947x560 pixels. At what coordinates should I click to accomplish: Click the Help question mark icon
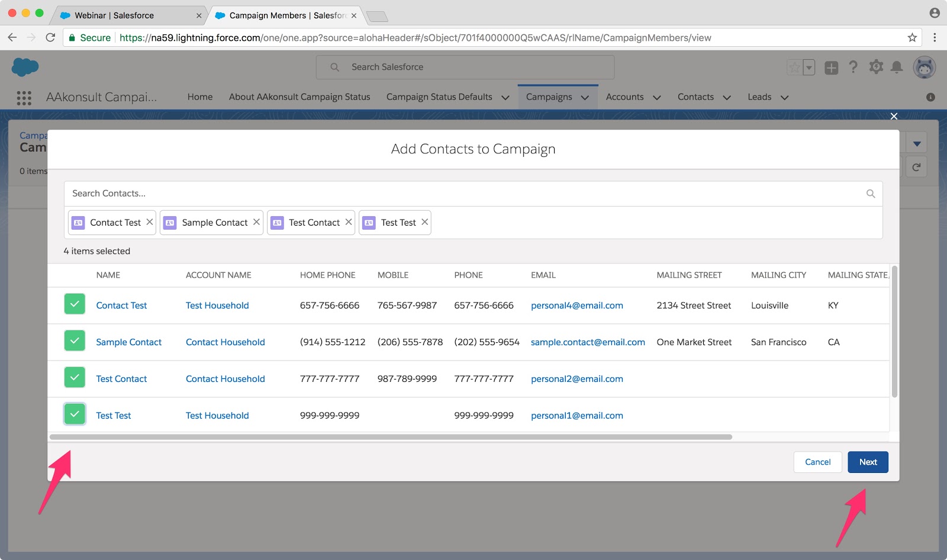pos(853,67)
